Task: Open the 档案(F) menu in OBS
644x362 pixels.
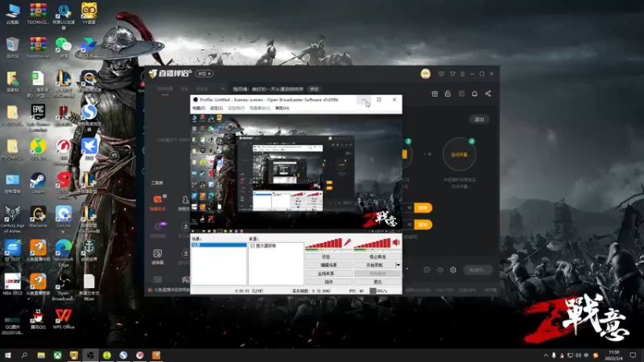Action: point(199,108)
